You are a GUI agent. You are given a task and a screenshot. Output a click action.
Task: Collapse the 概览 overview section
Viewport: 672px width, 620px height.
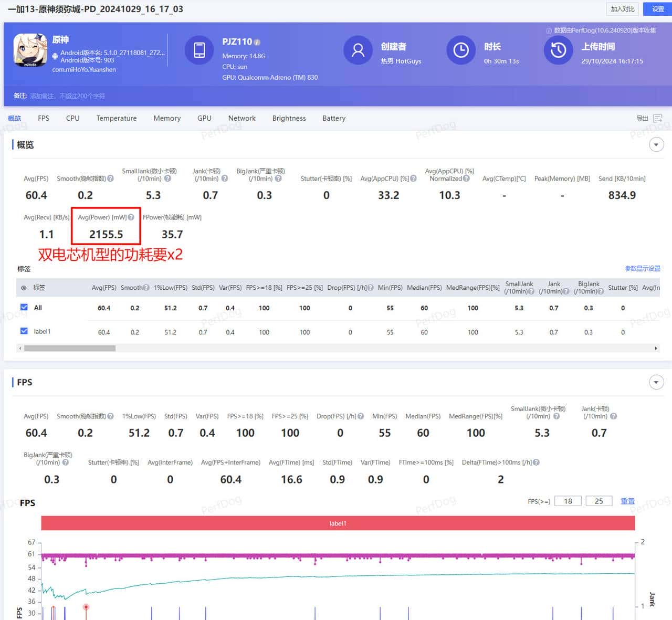[x=656, y=144]
